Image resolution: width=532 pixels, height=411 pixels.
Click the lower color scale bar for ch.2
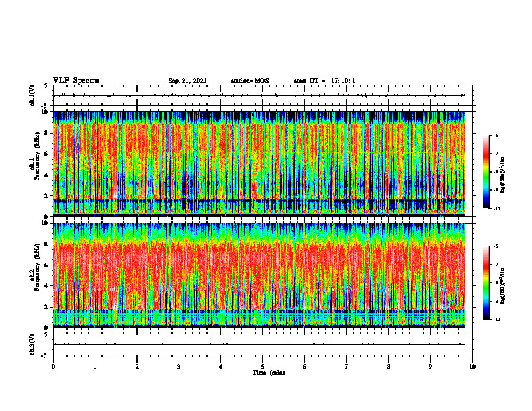[486, 283]
